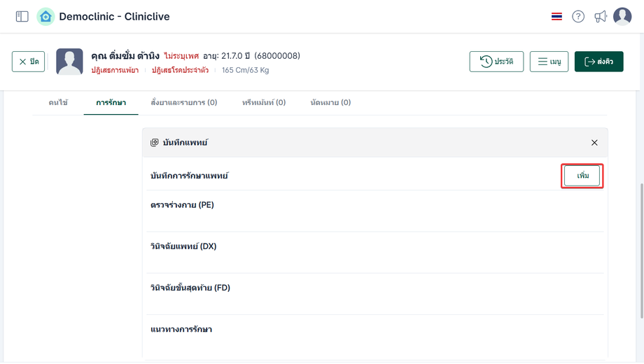Screen dimensions: 644x364
Task: Click the Cliniclive home logo
Action: point(45,17)
